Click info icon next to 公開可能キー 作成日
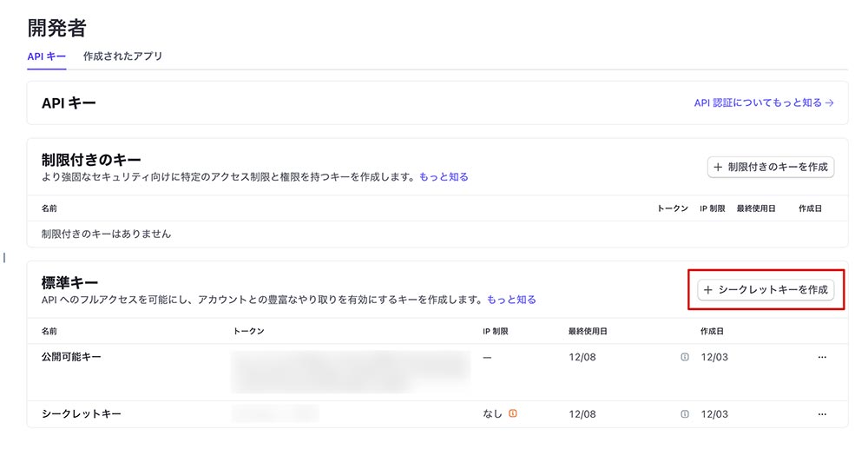Image resolution: width=868 pixels, height=449 pixels. (685, 357)
